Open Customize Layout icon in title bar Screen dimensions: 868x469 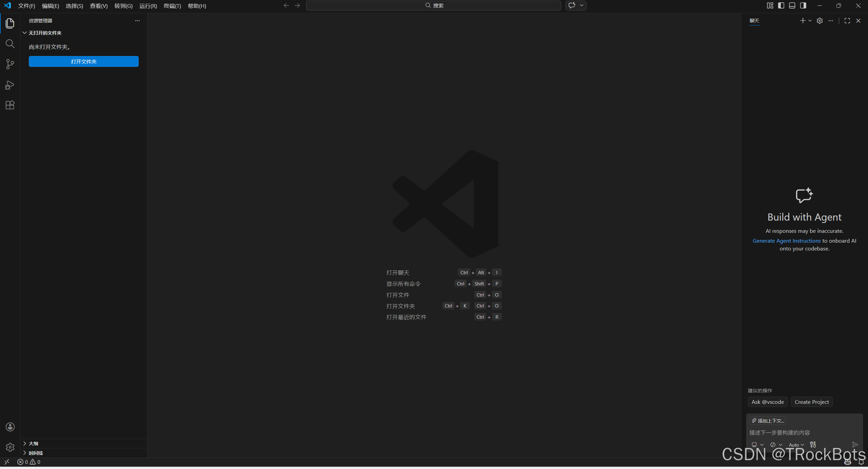tap(770, 5)
